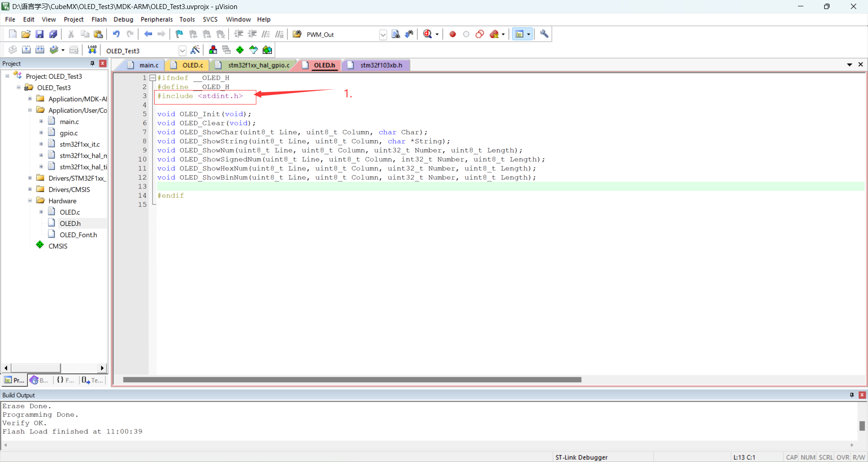Open Manage Project Items icon
Screen dimensions: 868x462
click(x=213, y=50)
